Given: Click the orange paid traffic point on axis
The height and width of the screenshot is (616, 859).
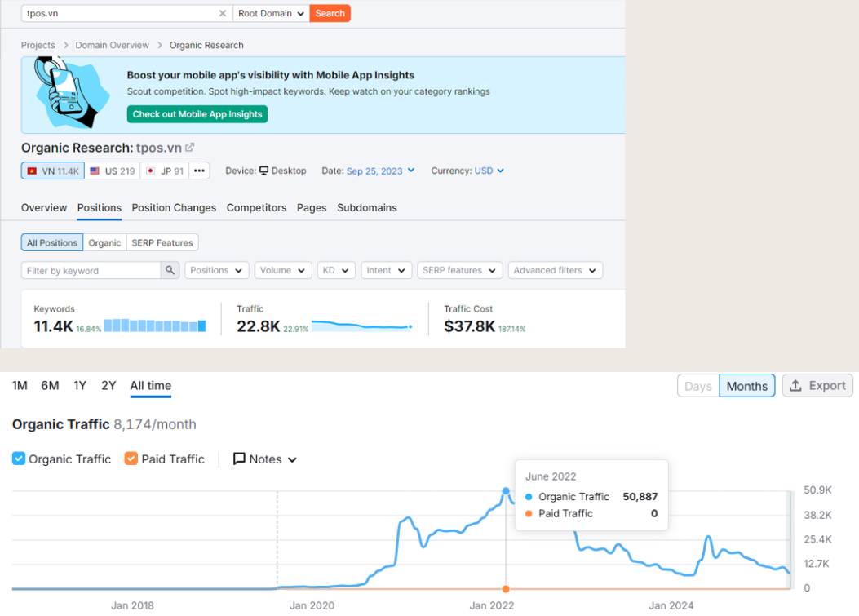Looking at the screenshot, I should click(506, 589).
